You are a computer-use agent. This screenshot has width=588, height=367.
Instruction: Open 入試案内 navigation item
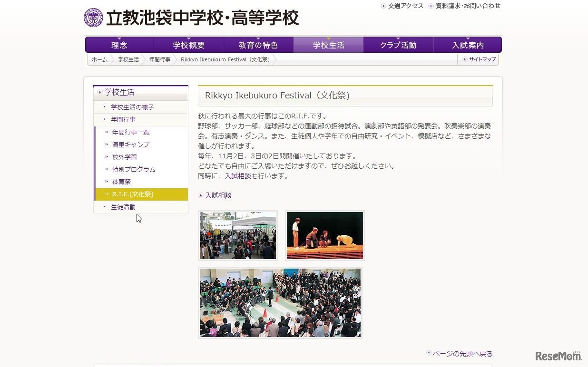tap(468, 45)
